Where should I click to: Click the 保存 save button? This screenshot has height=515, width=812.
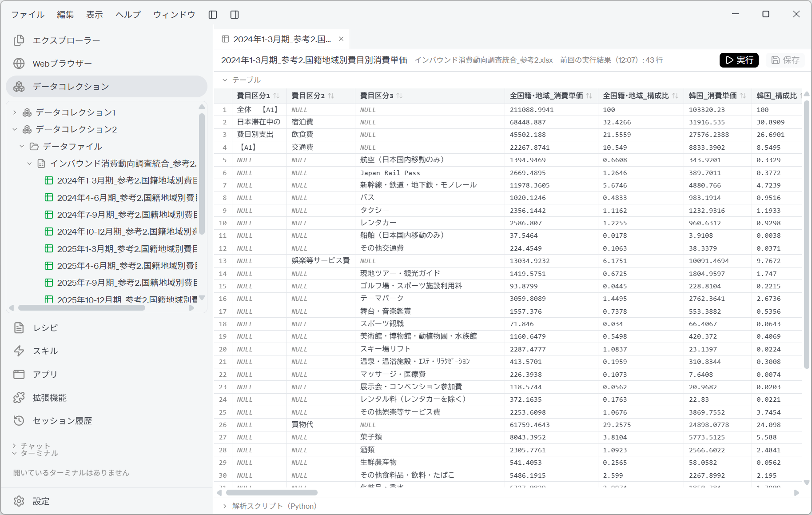[786, 60]
